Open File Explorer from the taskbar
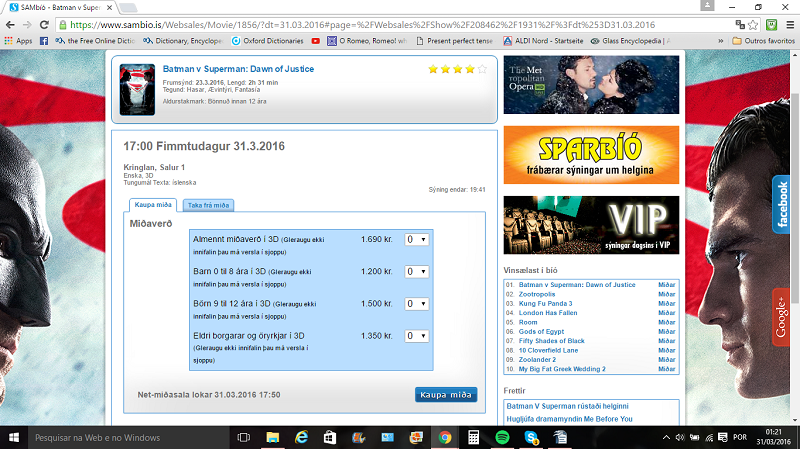The image size is (800, 449). [x=272, y=438]
